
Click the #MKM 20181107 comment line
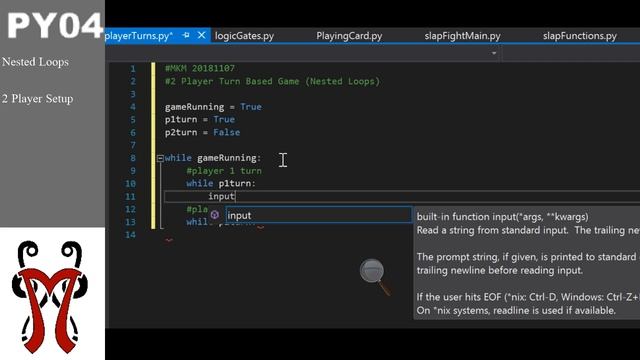pyautogui.click(x=200, y=68)
